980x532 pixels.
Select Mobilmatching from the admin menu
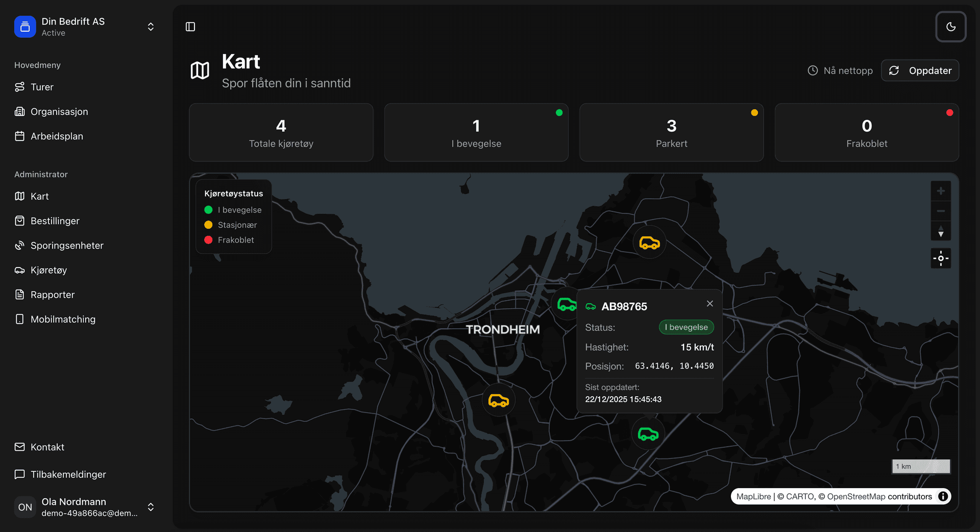(62, 319)
